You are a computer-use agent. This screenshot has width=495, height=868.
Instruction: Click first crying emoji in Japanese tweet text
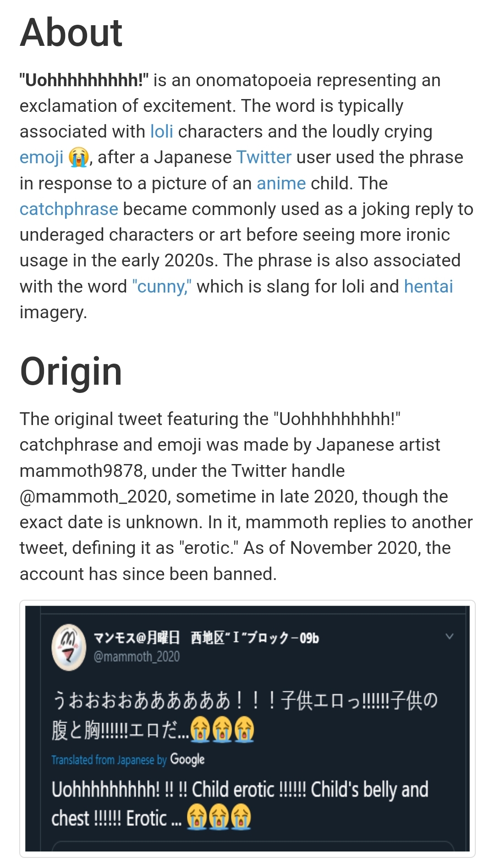click(x=200, y=730)
